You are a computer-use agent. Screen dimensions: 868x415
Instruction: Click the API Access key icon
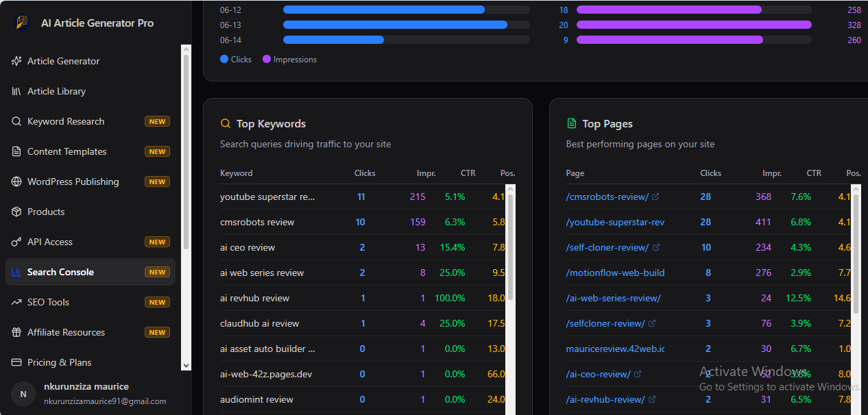coord(16,242)
